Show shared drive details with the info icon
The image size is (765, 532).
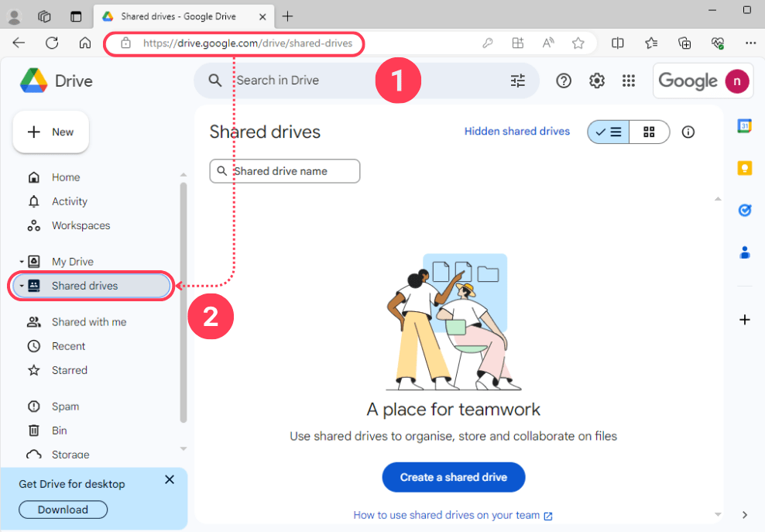688,132
